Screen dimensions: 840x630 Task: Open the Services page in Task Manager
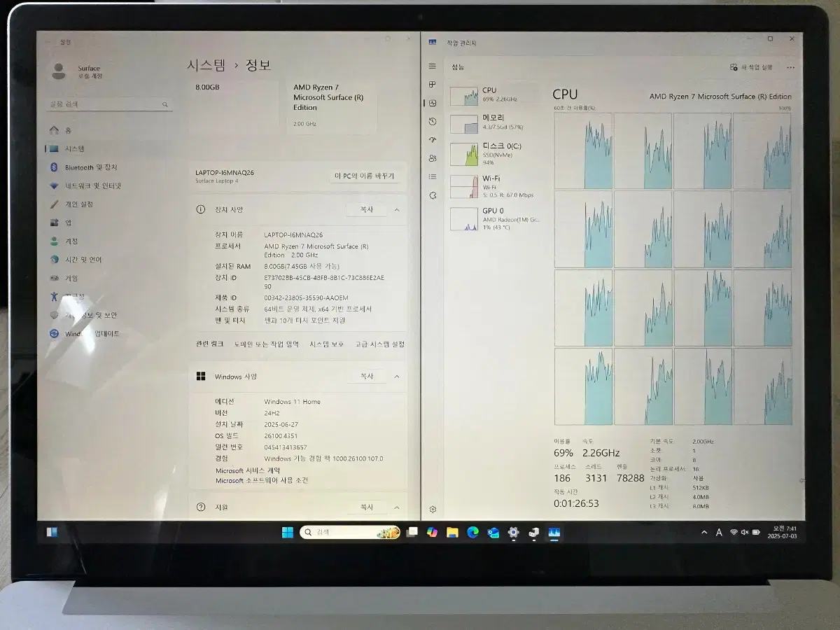pyautogui.click(x=433, y=195)
